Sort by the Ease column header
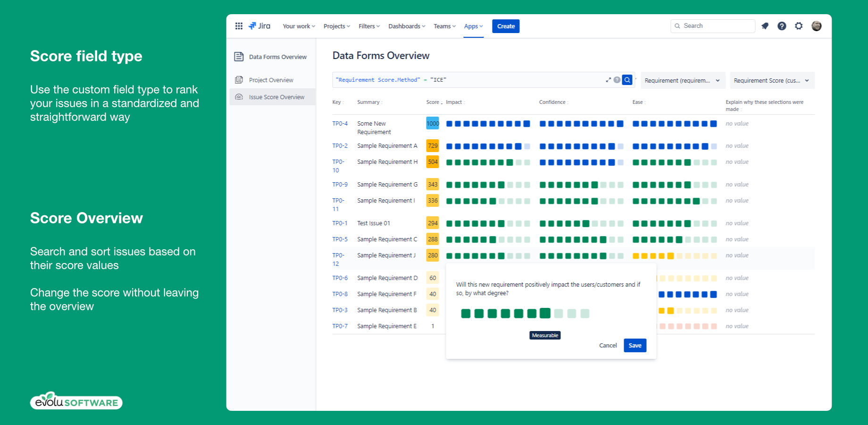 639,102
